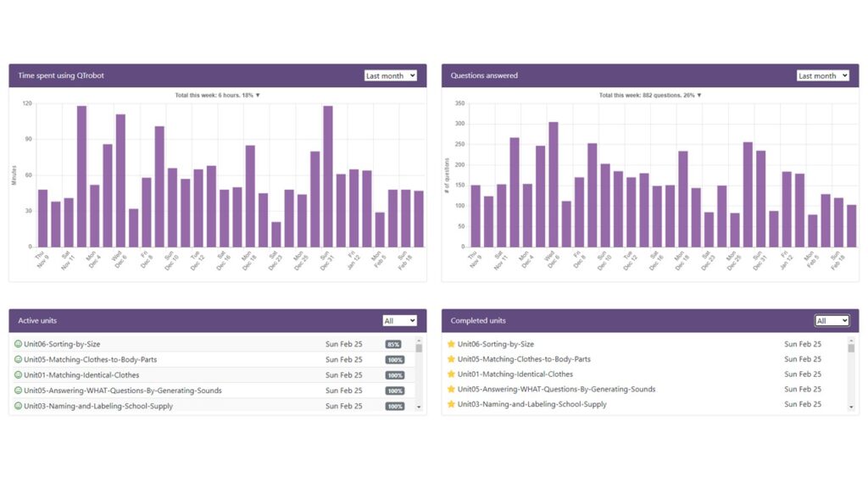Expand the Completed units 'All' filter dropdown

pyautogui.click(x=832, y=321)
